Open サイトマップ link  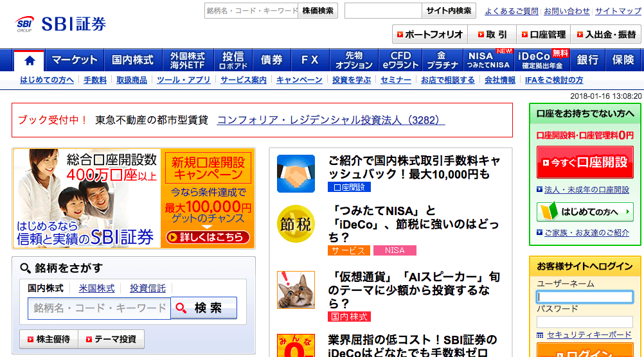pyautogui.click(x=618, y=11)
